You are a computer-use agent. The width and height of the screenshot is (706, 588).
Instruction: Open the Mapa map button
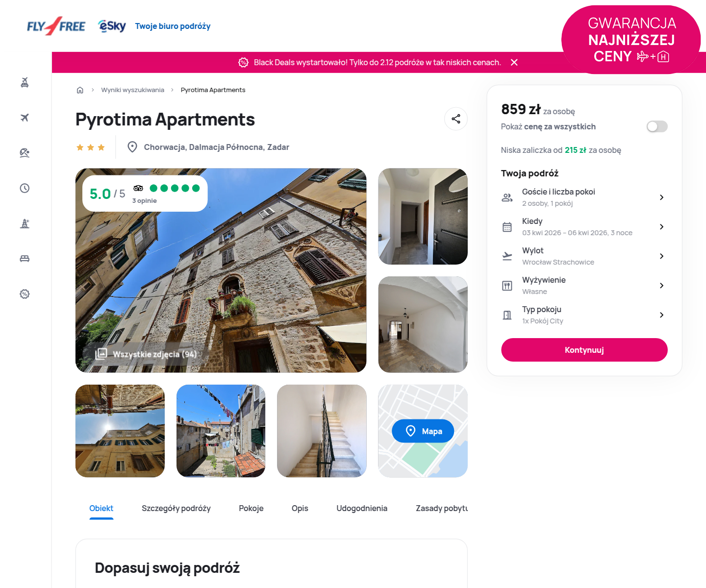423,431
